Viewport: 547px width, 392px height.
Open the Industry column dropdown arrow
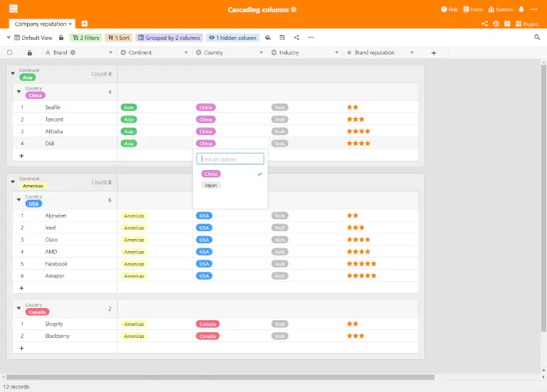pos(337,53)
